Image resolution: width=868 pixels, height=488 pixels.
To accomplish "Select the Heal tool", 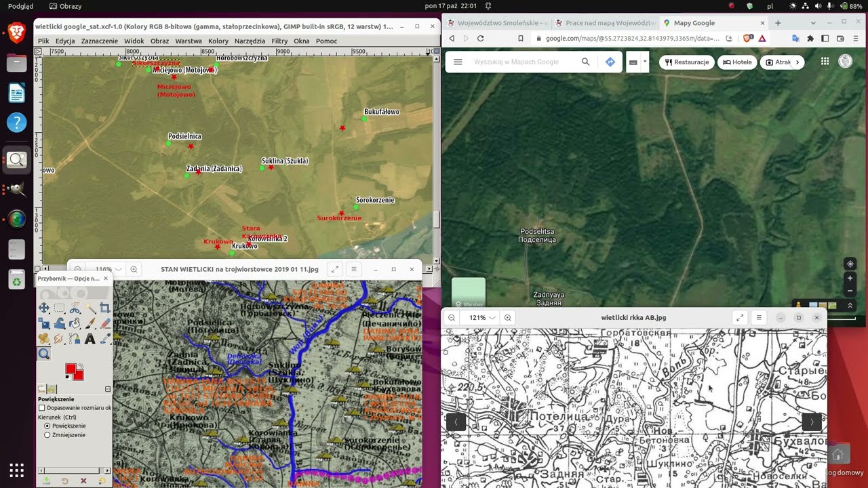I will click(44, 338).
